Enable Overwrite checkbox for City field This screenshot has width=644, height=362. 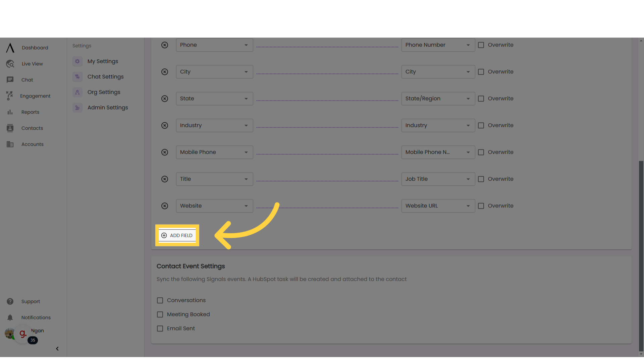(481, 72)
